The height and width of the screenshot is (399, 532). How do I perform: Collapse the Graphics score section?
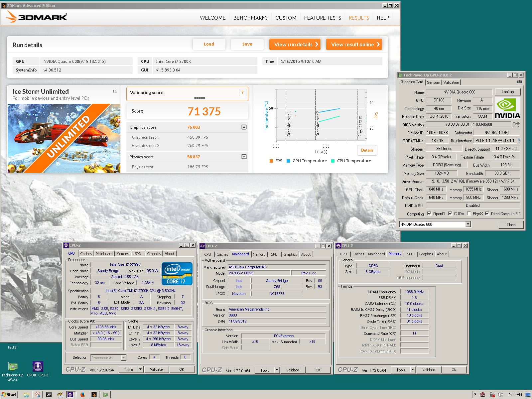244,127
